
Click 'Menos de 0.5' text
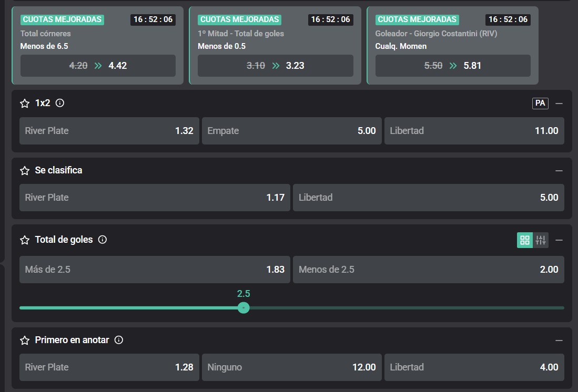(221, 46)
